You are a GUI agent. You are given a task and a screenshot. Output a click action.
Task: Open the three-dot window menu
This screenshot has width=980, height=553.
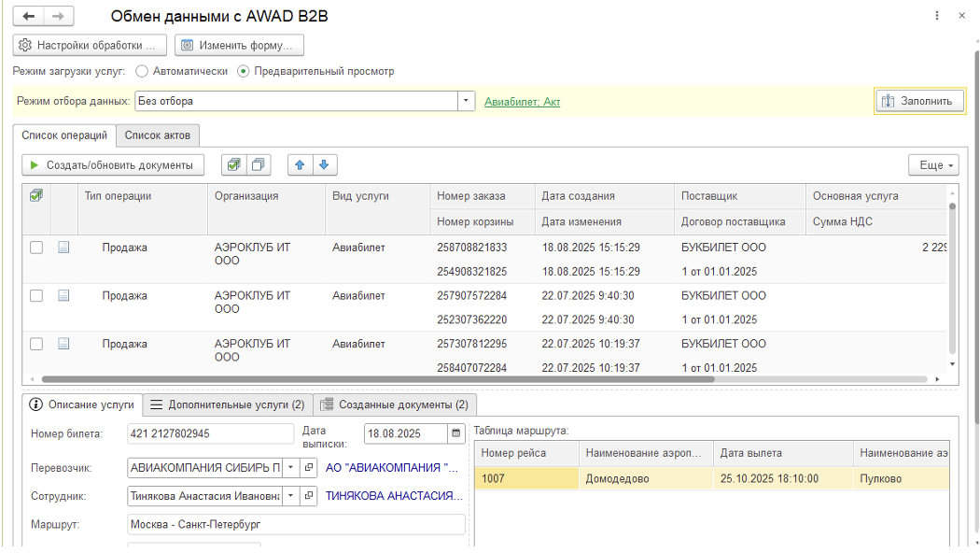tap(937, 17)
